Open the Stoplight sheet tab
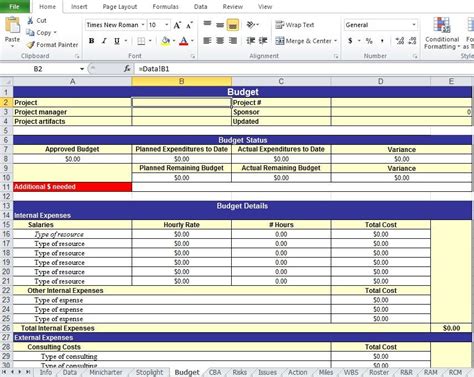 click(149, 372)
